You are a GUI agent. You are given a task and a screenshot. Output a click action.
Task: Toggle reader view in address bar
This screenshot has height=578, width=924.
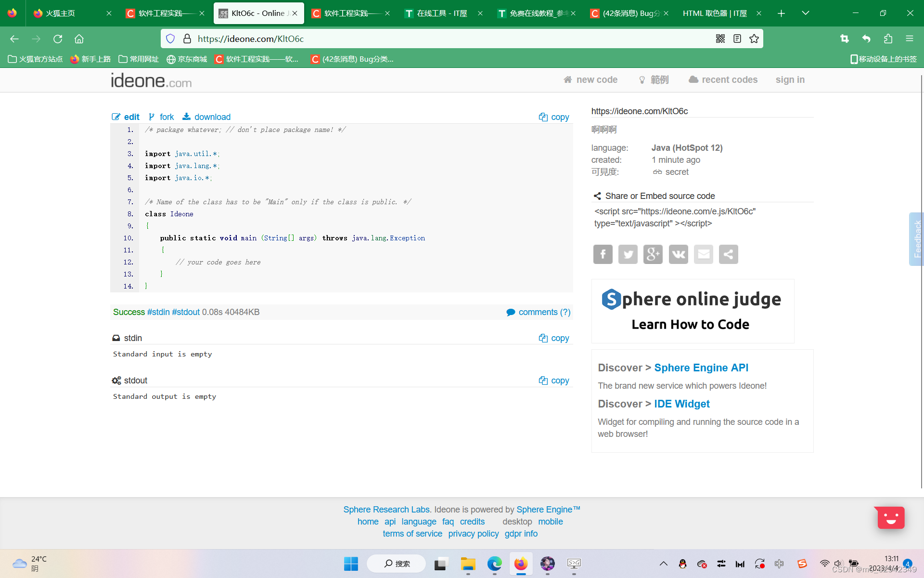(x=737, y=39)
